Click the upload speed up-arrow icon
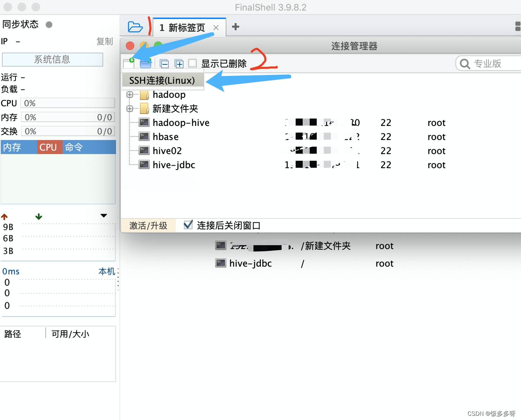521x420 pixels. click(x=5, y=217)
